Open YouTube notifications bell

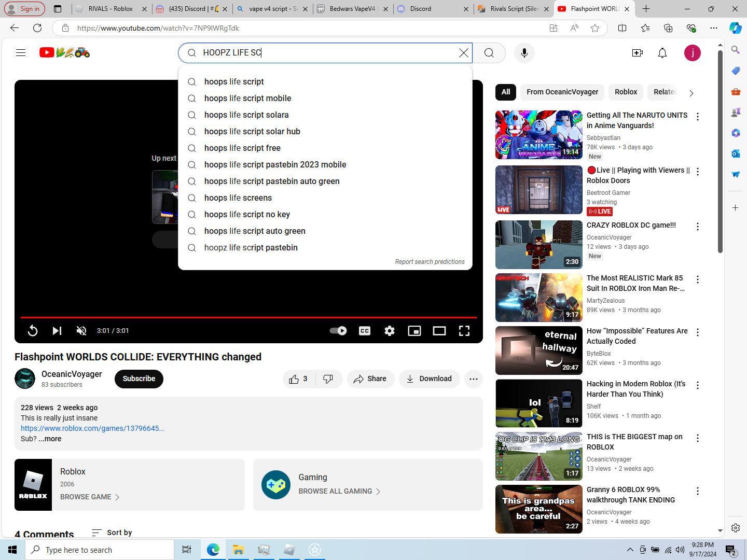pos(662,53)
